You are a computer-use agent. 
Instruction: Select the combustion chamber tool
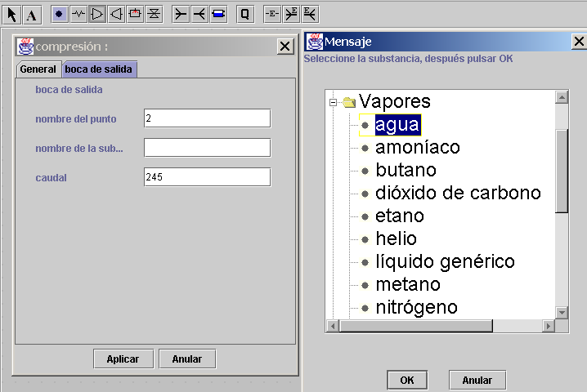pyautogui.click(x=135, y=14)
